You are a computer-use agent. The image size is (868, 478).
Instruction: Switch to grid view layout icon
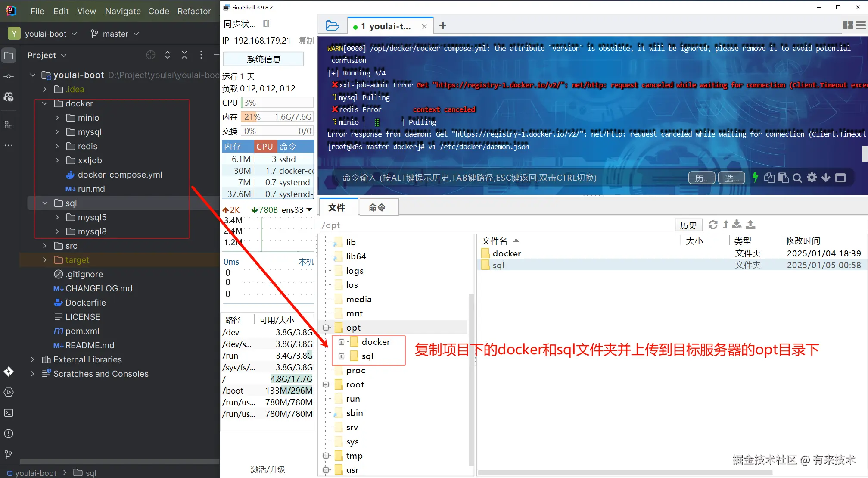pos(847,25)
